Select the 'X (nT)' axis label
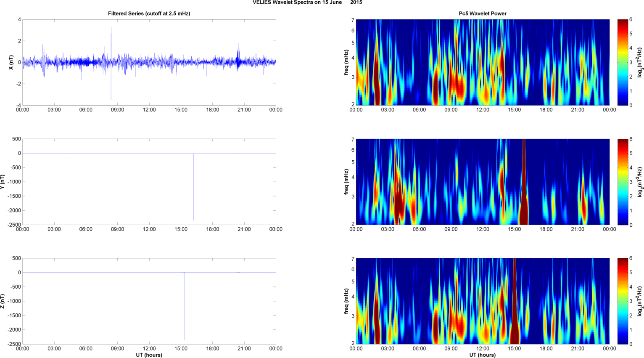This screenshot has width=644, height=358. [11, 62]
